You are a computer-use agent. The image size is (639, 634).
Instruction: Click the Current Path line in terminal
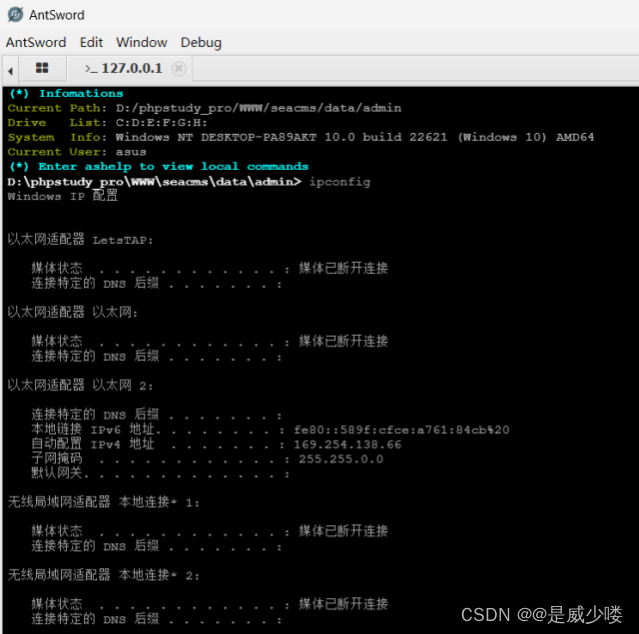tap(204, 108)
